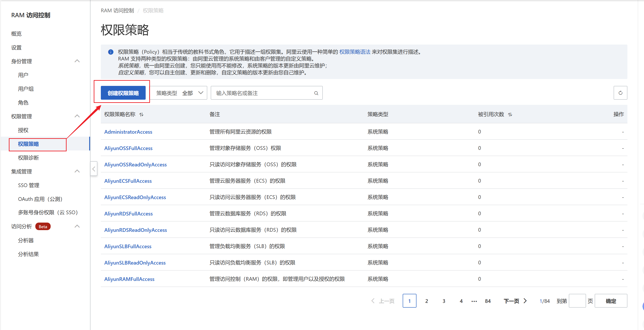Click the next page arrow icon
This screenshot has height=330, width=644.
tap(525, 301)
